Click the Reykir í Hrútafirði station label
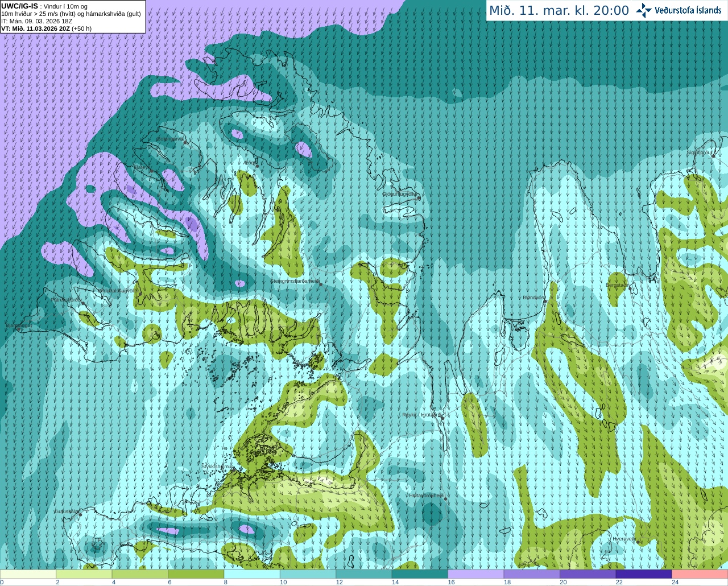The height and width of the screenshot is (586, 728). pos(421,415)
